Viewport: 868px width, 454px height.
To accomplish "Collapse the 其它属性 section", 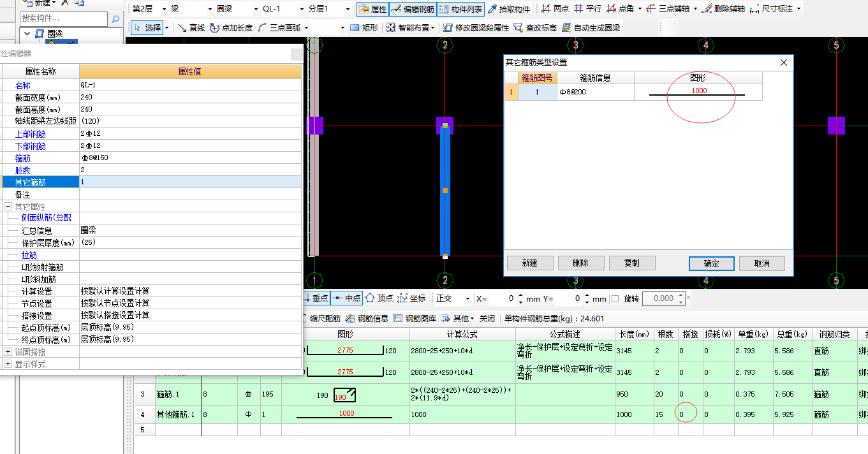I will (x=8, y=207).
